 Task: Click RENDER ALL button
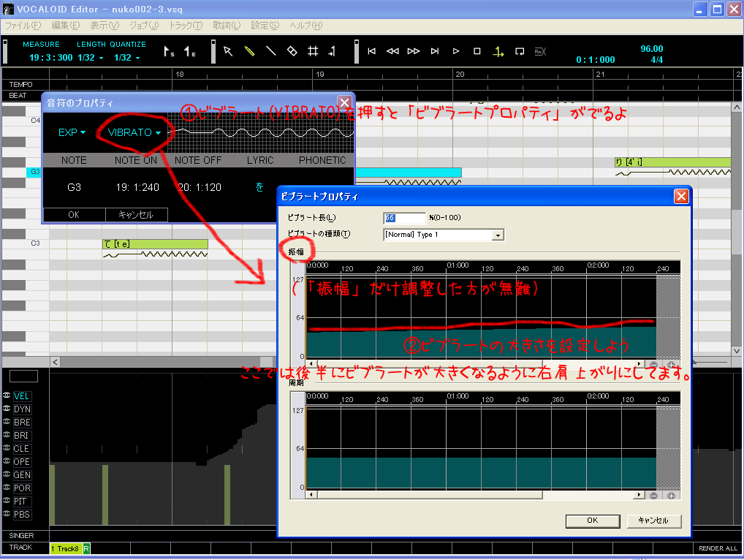click(718, 548)
